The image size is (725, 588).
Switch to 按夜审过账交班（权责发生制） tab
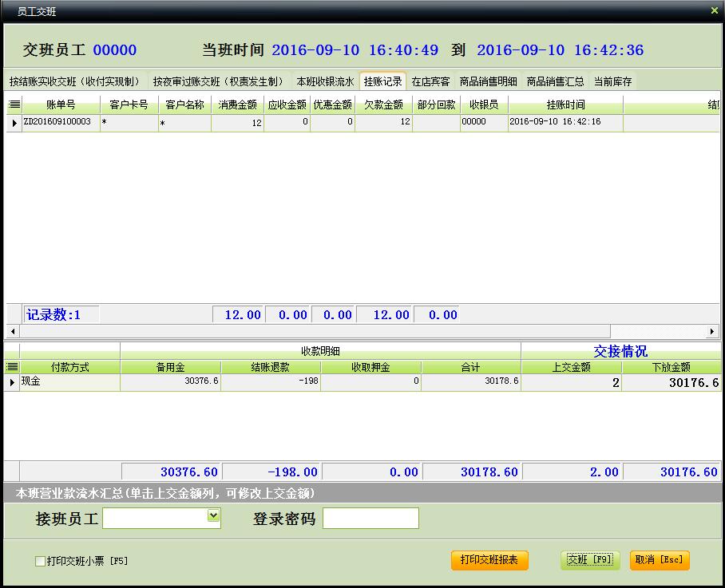(218, 81)
